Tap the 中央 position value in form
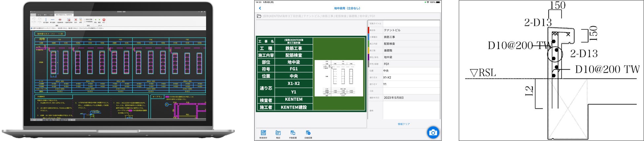Viewport: 644px width, 141px height. [x=386, y=71]
